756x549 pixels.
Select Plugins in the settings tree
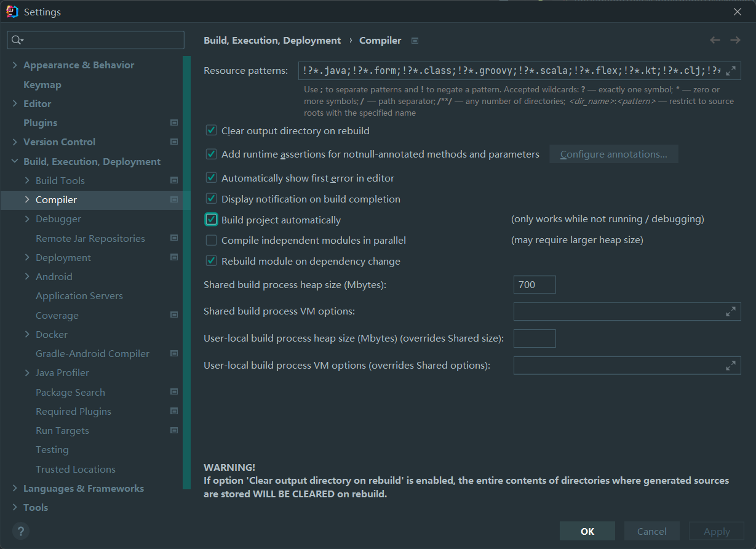41,122
